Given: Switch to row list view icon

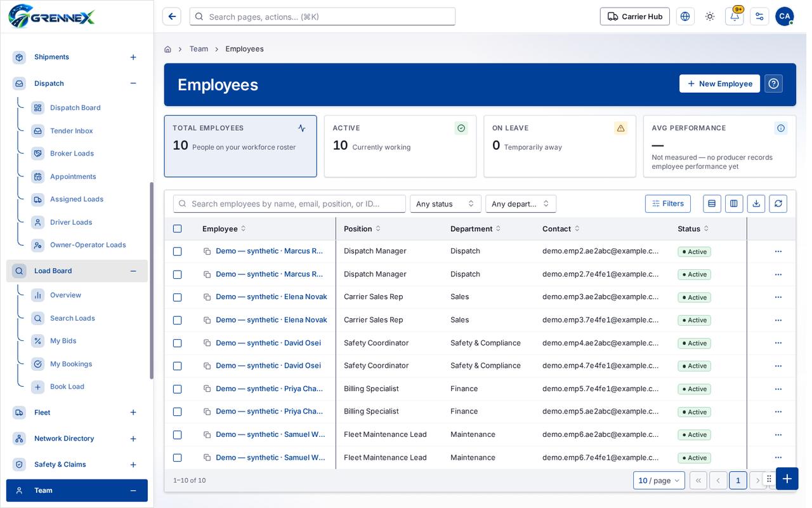Looking at the screenshot, I should pos(712,204).
